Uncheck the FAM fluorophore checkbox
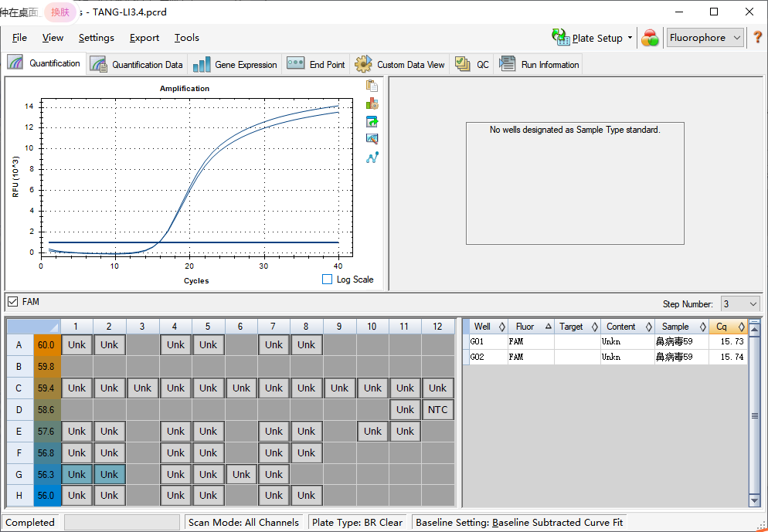Viewport: 768px width, 532px height. point(12,301)
